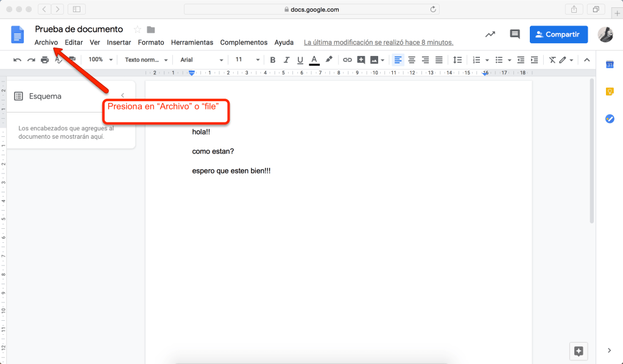Open Google Calendar from the side panel
The width and height of the screenshot is (623, 364).
[x=610, y=65]
